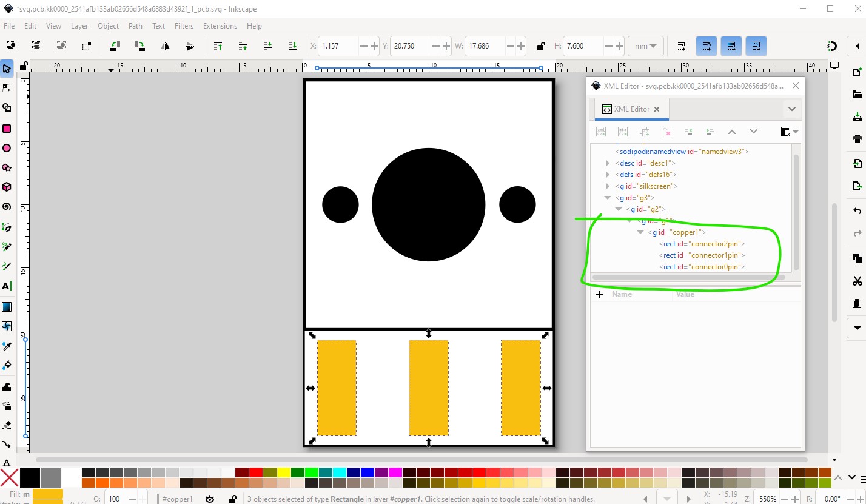Flip selection horizontally using toolbar icon
Screen dimensions: 866x504
coord(165,46)
